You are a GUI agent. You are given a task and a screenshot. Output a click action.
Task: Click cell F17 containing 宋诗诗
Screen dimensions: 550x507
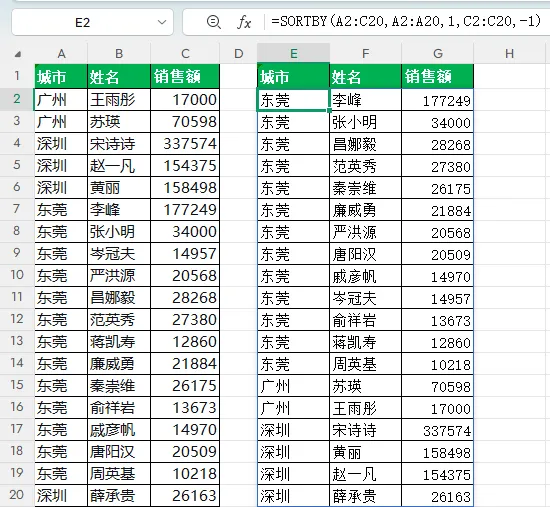(365, 430)
